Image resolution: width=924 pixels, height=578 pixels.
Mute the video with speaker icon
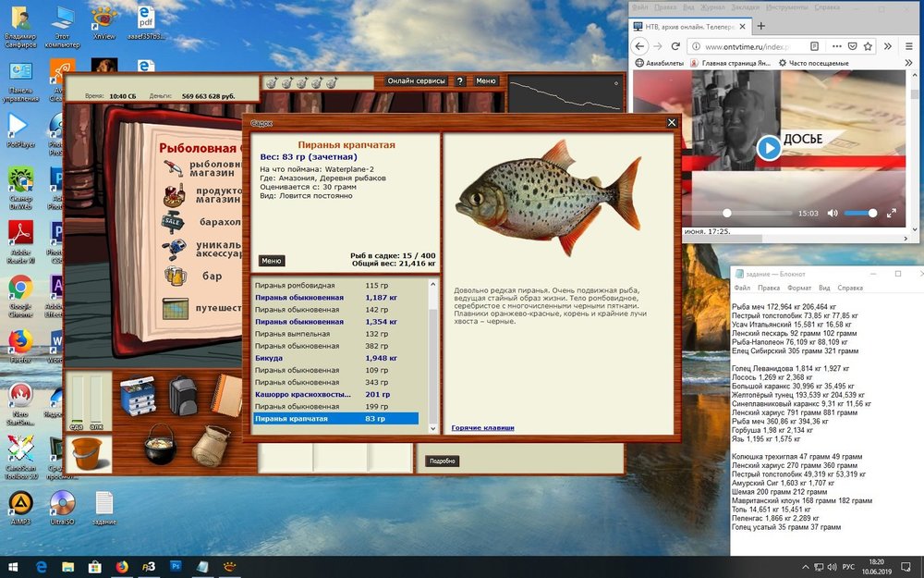(x=832, y=213)
